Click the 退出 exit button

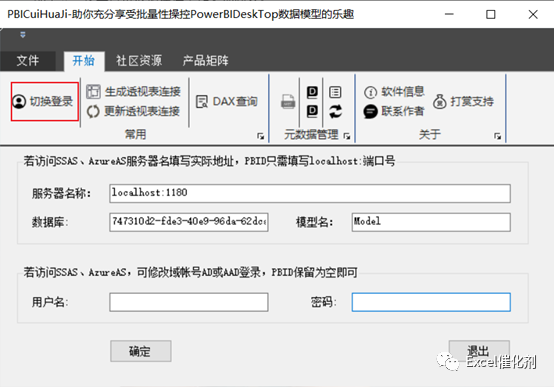pyautogui.click(x=479, y=351)
